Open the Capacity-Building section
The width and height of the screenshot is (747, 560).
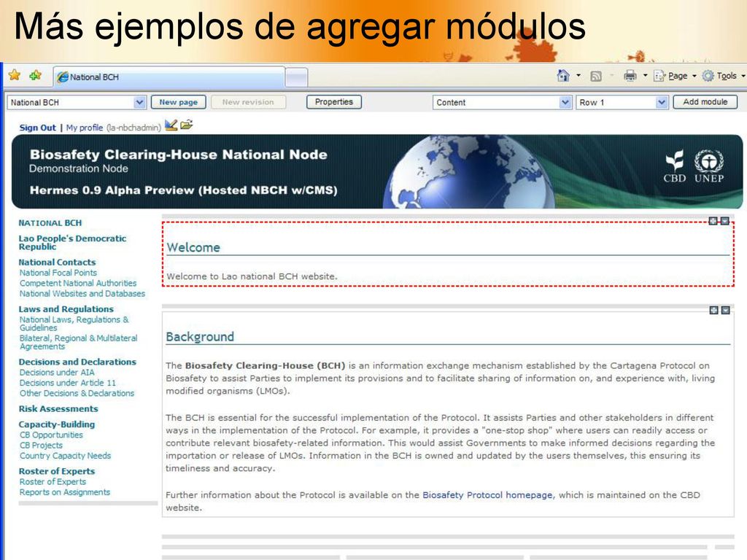(57, 424)
